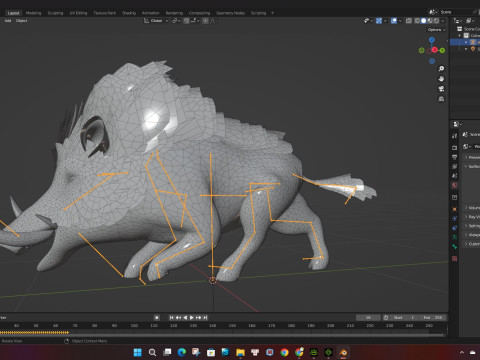Switch to the UV Editing workspace tab
Viewport: 480px width, 360px height.
[x=78, y=13]
